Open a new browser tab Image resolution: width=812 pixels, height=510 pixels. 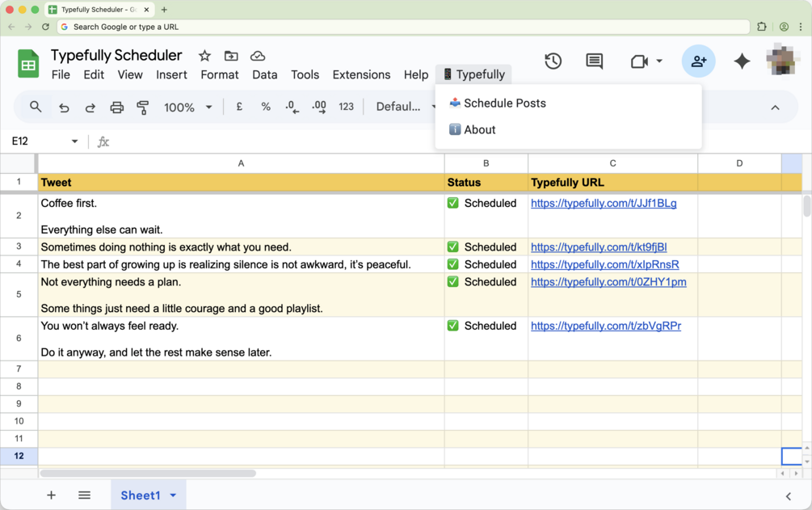coord(164,10)
